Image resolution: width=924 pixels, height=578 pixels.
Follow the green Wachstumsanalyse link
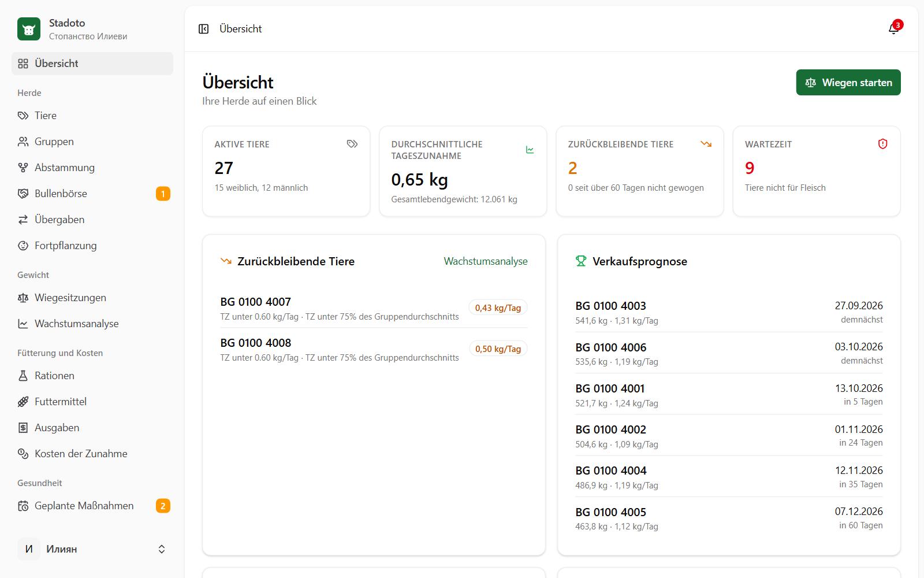tap(486, 261)
